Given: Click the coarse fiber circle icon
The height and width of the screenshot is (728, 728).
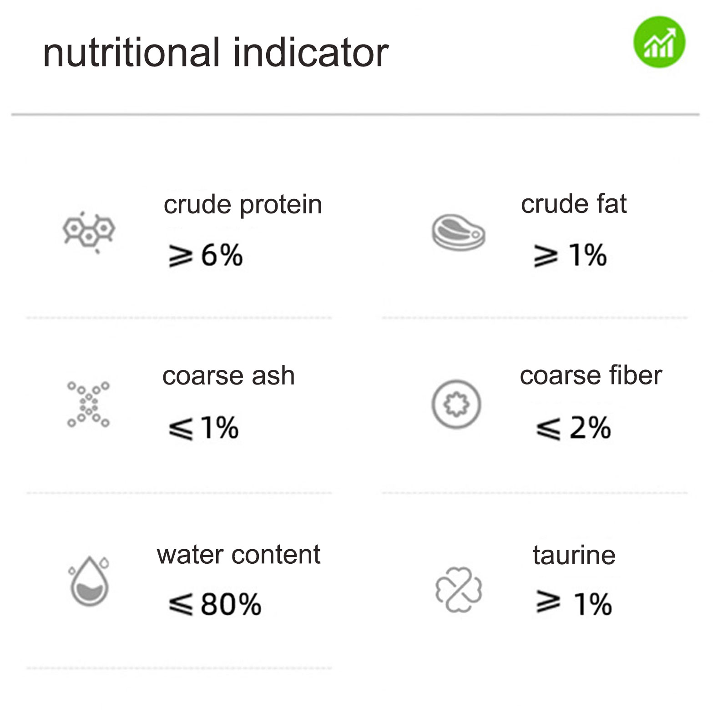Looking at the screenshot, I should coord(456,404).
